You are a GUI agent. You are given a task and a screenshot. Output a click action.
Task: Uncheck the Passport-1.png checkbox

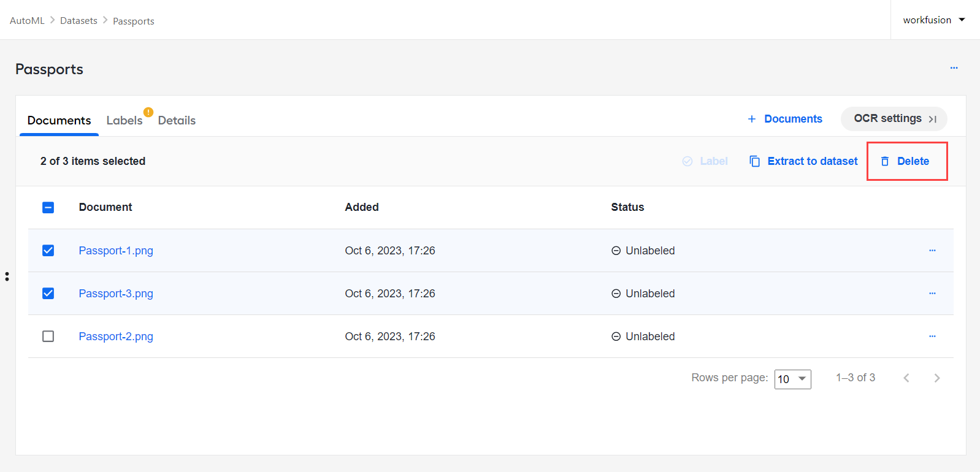click(x=48, y=251)
